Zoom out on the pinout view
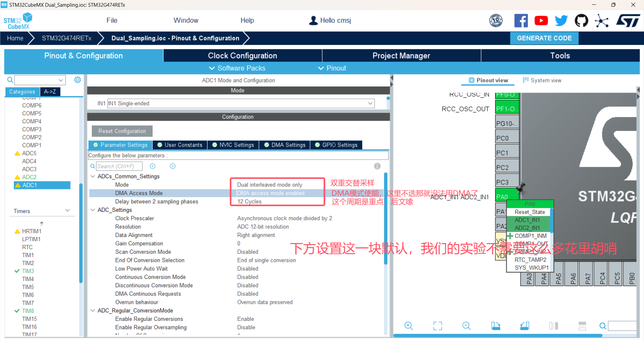This screenshot has height=342, width=644. [467, 326]
